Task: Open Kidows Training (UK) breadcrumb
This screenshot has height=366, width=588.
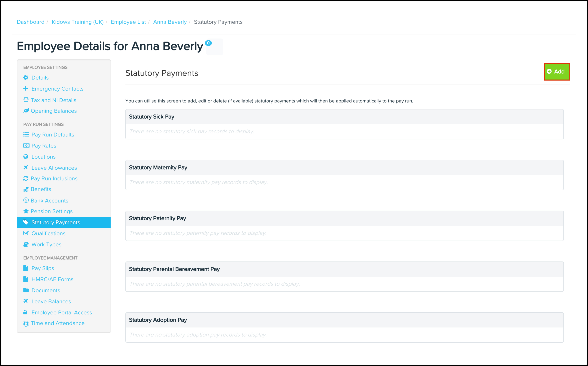Action: (x=77, y=22)
